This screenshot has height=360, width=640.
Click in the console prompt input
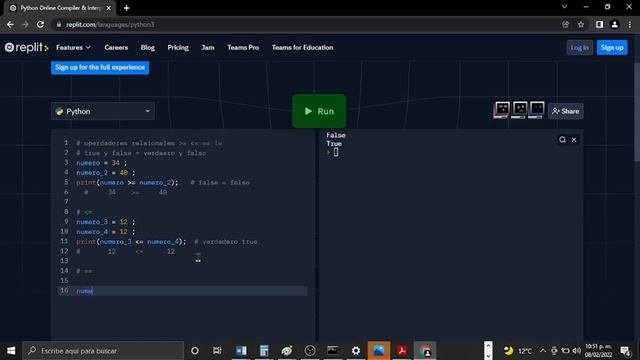pos(336,152)
